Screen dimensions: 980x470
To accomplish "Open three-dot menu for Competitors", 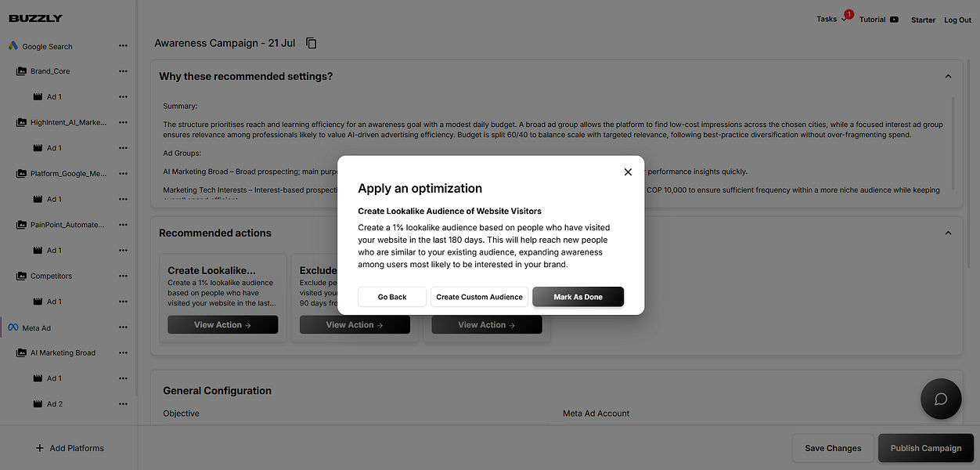I will click(123, 277).
